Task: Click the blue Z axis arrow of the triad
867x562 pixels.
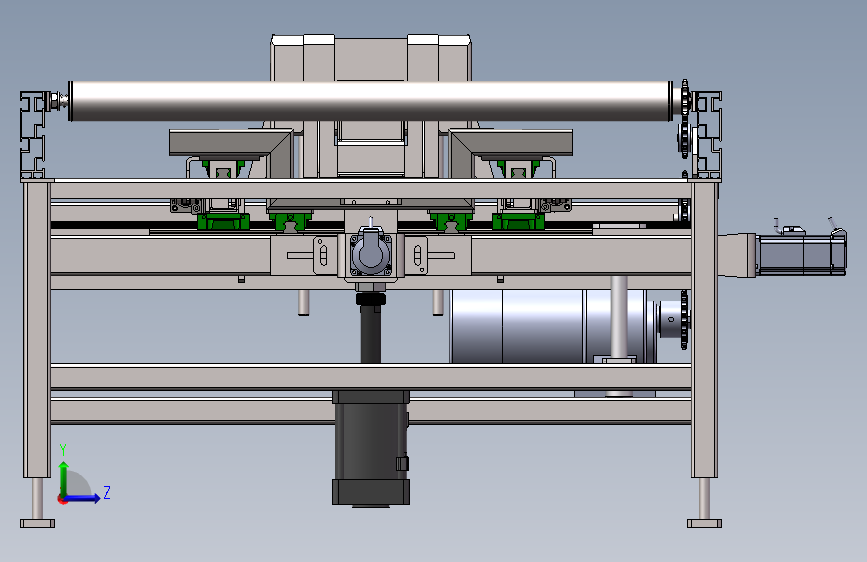Action: (83, 498)
